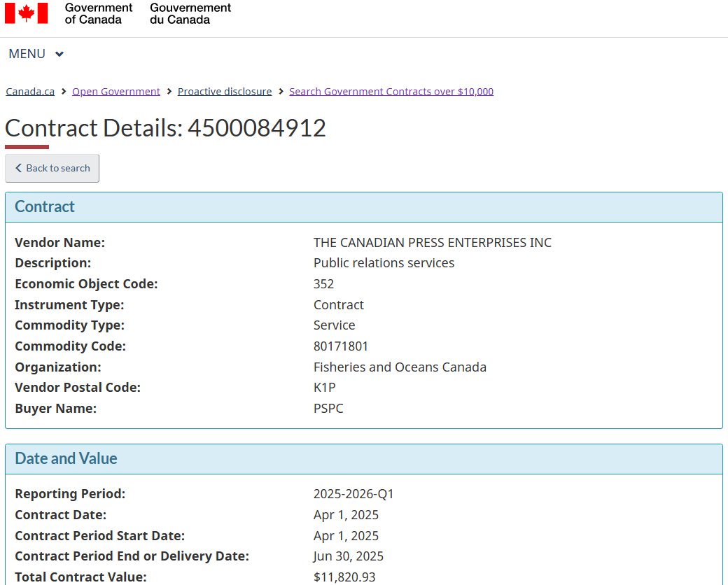Click the Gouvernement du Canada wordmark text

pos(190,13)
